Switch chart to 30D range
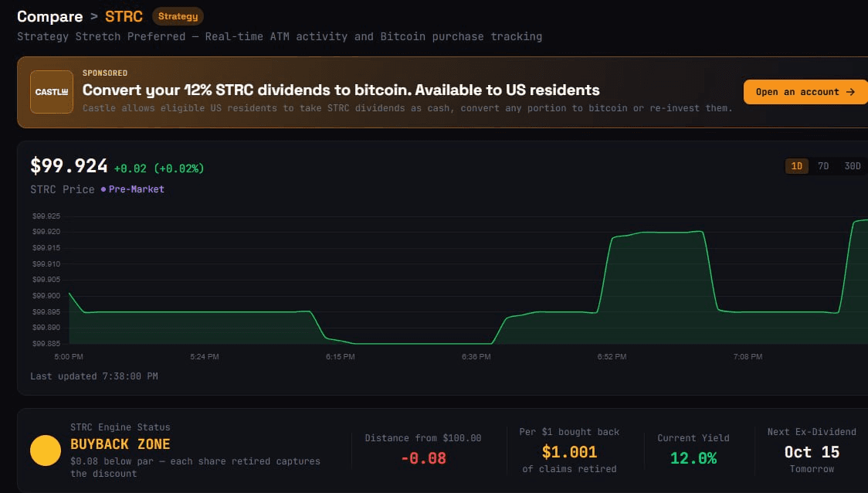868x493 pixels. 853,166
